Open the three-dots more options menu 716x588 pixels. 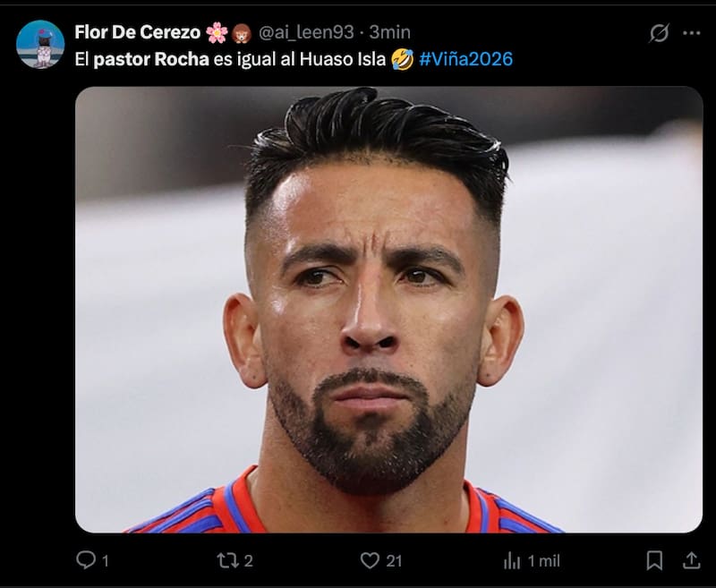pos(692,33)
